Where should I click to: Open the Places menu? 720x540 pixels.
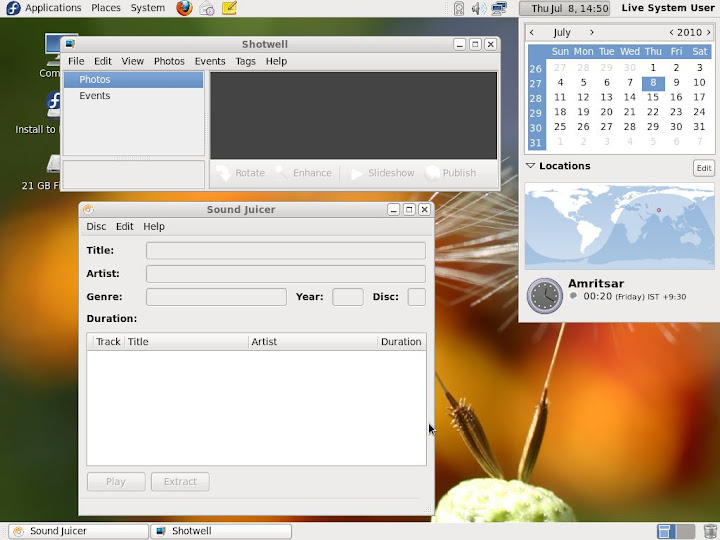[106, 8]
